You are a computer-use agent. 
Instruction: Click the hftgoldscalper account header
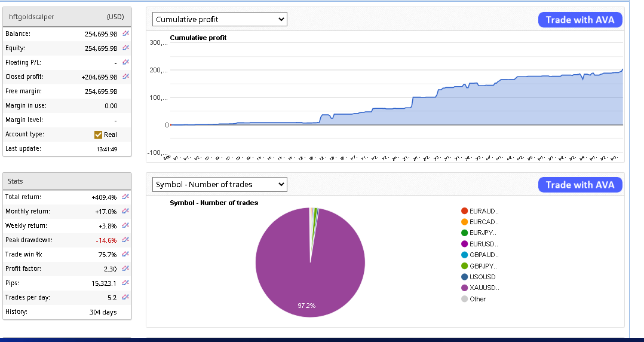click(32, 17)
